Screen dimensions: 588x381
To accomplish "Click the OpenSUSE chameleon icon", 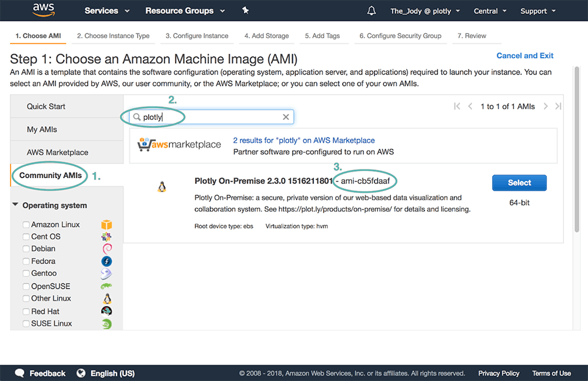I will 106,286.
